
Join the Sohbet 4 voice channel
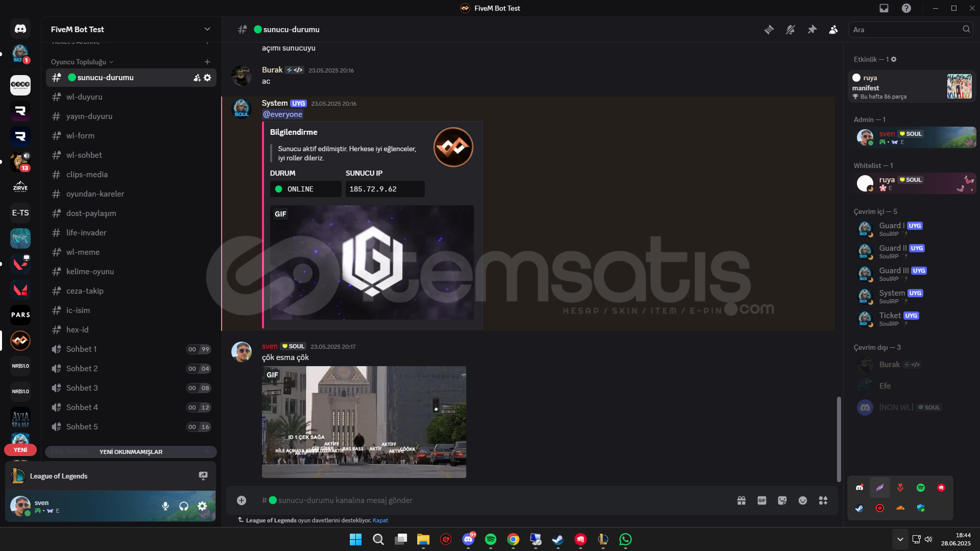[131, 408]
